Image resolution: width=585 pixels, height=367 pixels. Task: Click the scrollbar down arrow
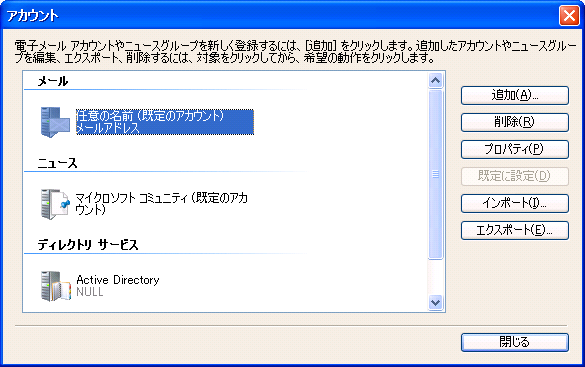coord(435,302)
